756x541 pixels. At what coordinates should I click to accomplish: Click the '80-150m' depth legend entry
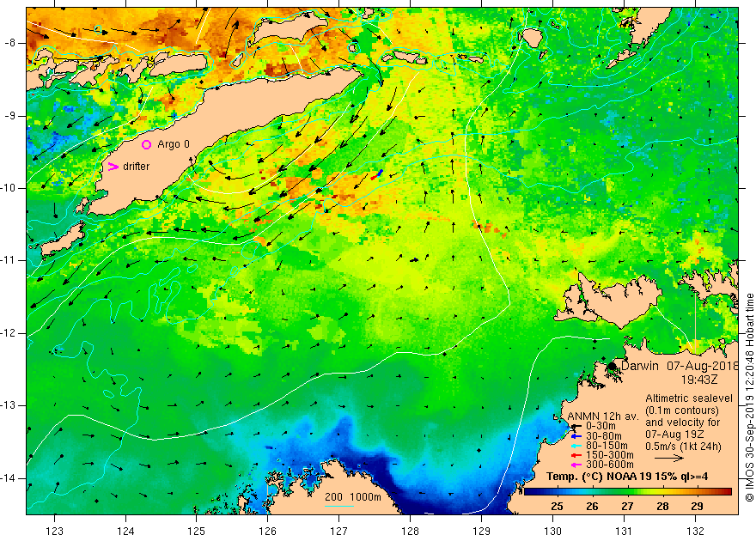tap(607, 445)
